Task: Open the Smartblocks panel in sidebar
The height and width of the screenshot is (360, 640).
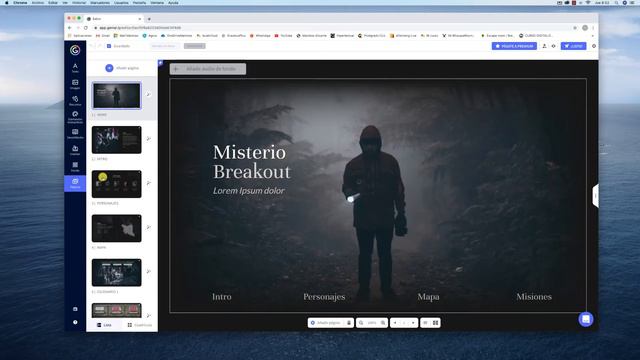Action: 75,134
